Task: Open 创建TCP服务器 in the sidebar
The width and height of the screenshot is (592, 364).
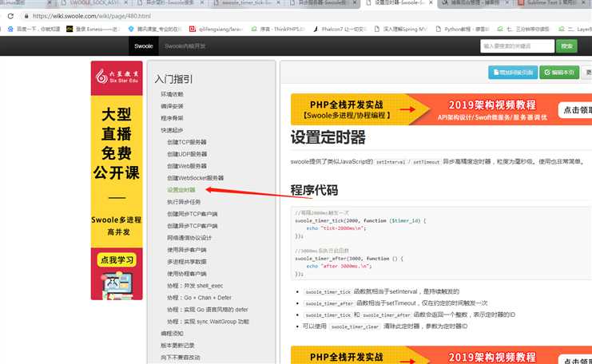Action: point(187,142)
